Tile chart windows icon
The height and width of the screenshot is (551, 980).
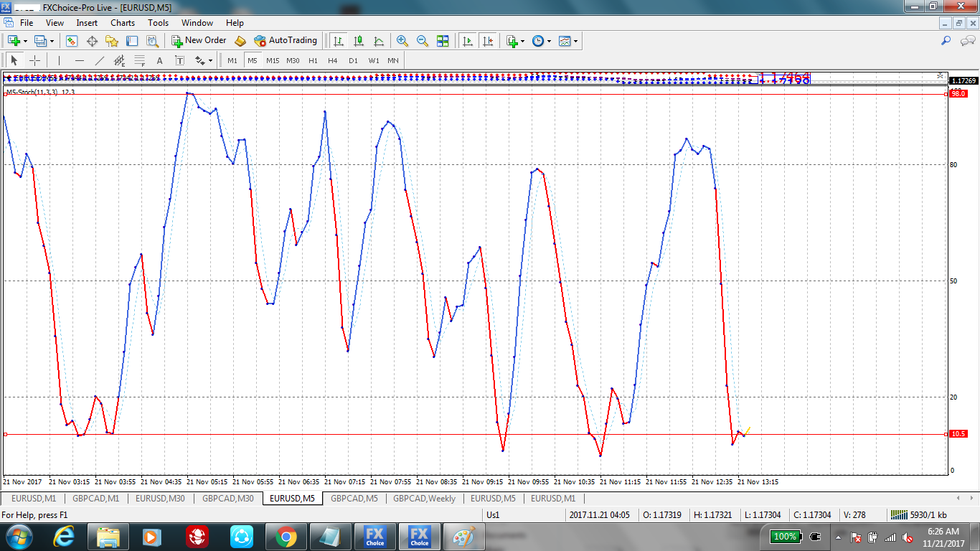(443, 41)
